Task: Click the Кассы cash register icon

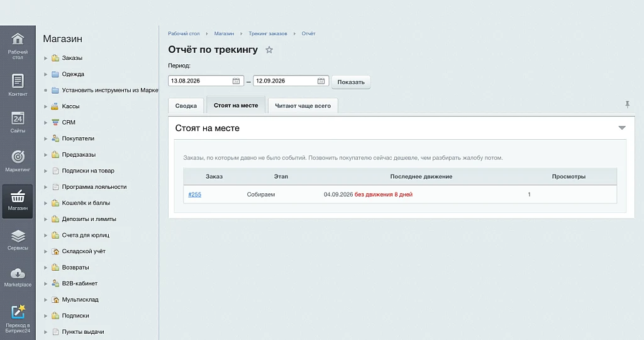Action: point(55,106)
